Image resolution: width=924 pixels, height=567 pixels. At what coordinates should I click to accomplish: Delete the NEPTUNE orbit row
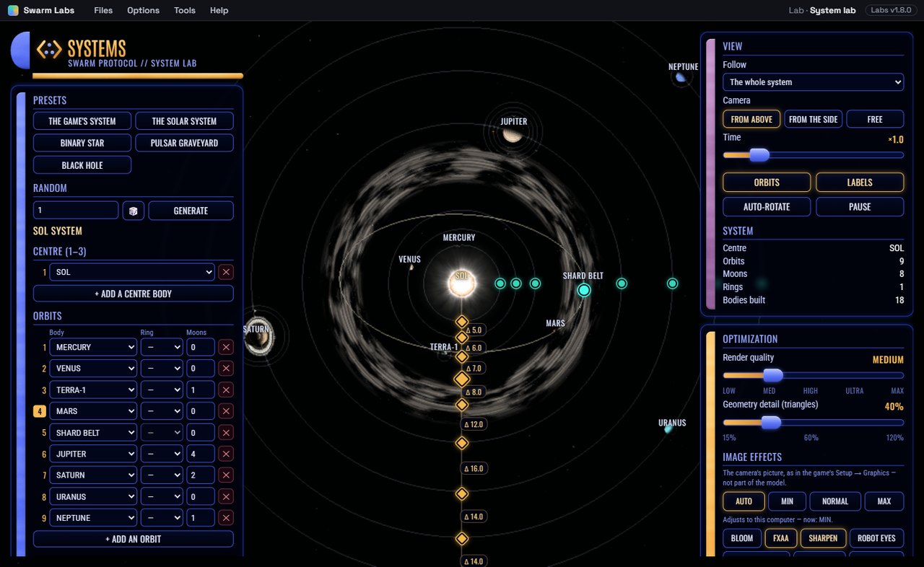pos(226,518)
